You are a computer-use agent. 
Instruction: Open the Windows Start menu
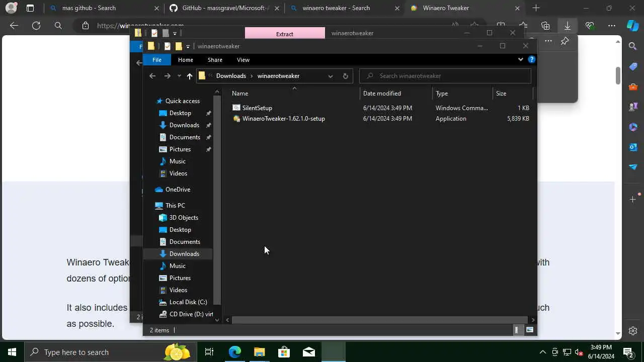point(12,352)
